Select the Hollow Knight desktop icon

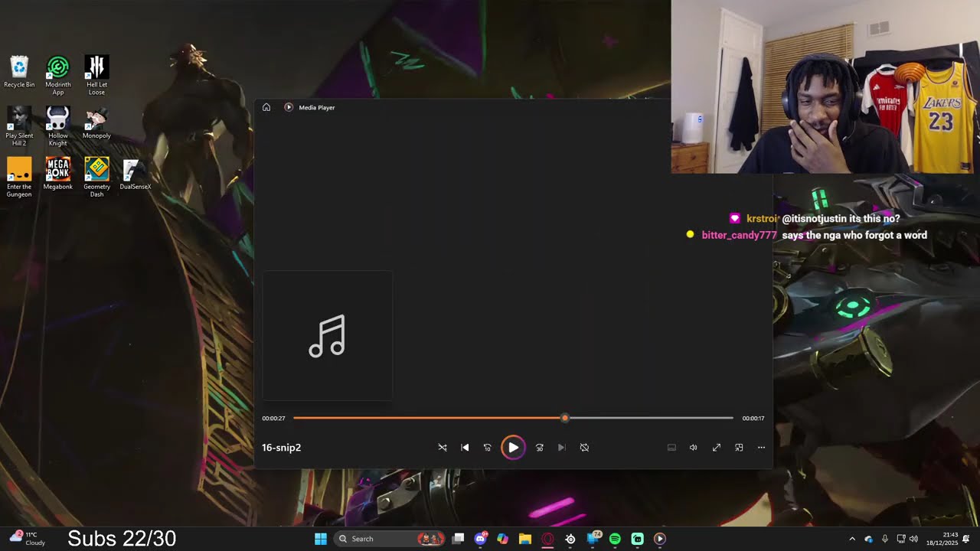tap(58, 126)
